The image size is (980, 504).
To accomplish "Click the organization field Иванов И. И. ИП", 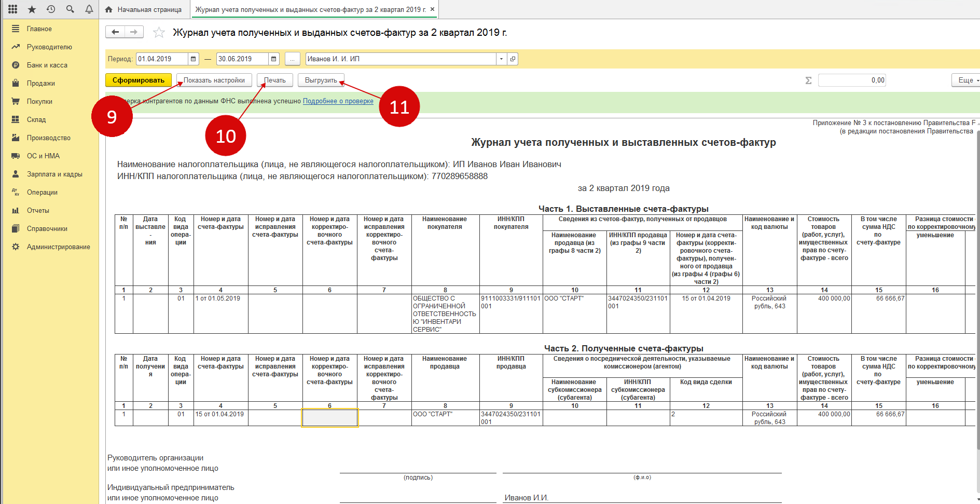I will pyautogui.click(x=401, y=59).
